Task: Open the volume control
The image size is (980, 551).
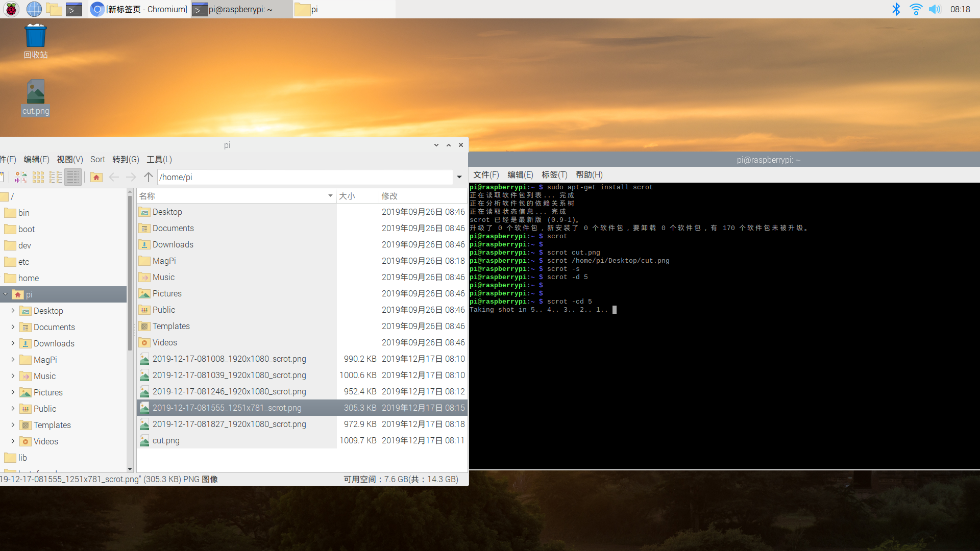Action: [935, 9]
